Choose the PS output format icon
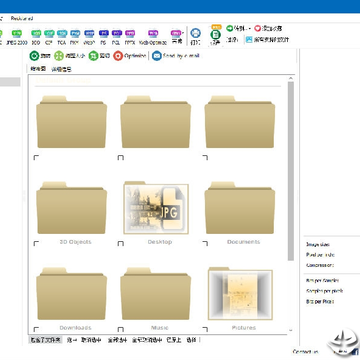Image resolution: width=360 pixels, height=360 pixels. pos(104,33)
